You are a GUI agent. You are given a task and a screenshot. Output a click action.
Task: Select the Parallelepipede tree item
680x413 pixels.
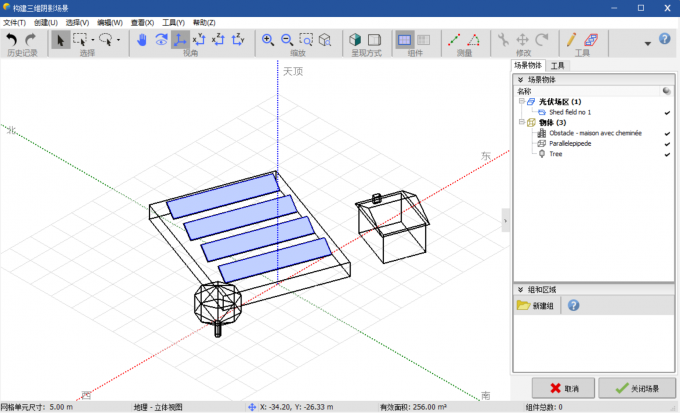click(x=570, y=143)
